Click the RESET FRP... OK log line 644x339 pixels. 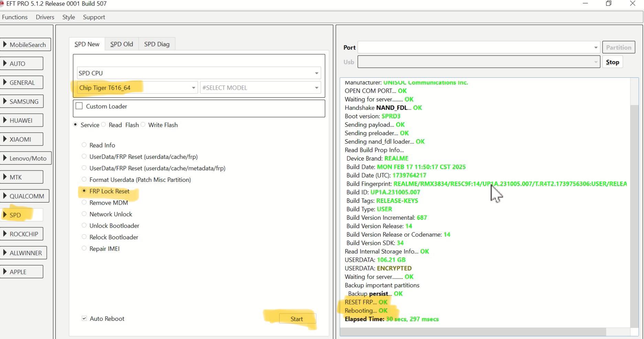[366, 302]
